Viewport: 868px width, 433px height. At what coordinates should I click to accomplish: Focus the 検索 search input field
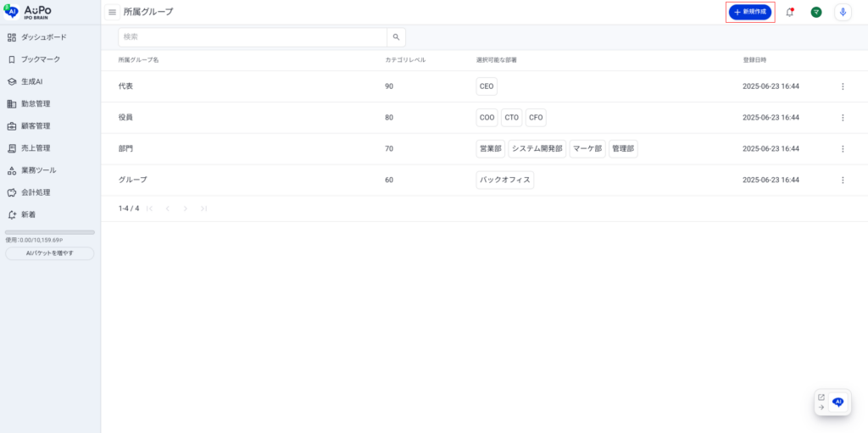(x=253, y=37)
